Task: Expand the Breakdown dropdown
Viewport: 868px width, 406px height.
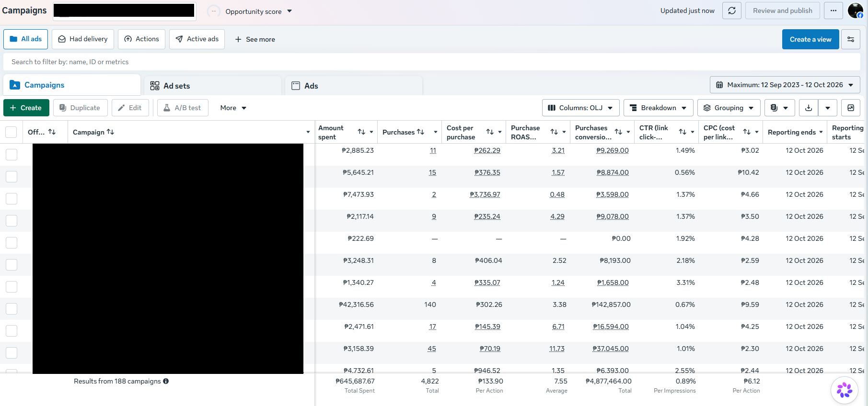Action: [x=658, y=108]
